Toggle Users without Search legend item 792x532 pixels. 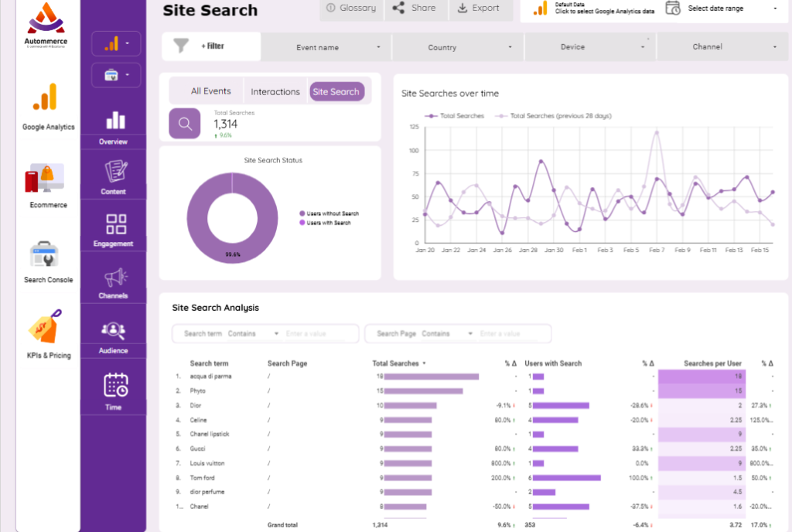point(329,213)
